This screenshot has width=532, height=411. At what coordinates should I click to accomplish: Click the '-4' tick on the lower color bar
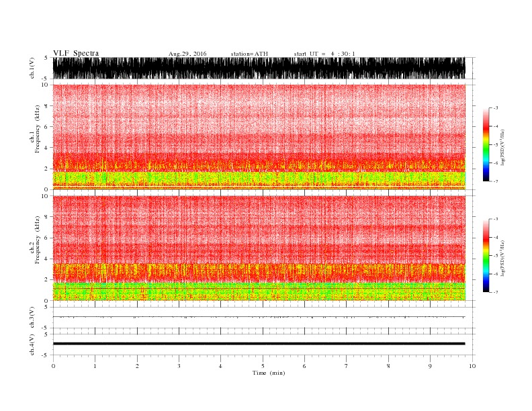[496, 237]
